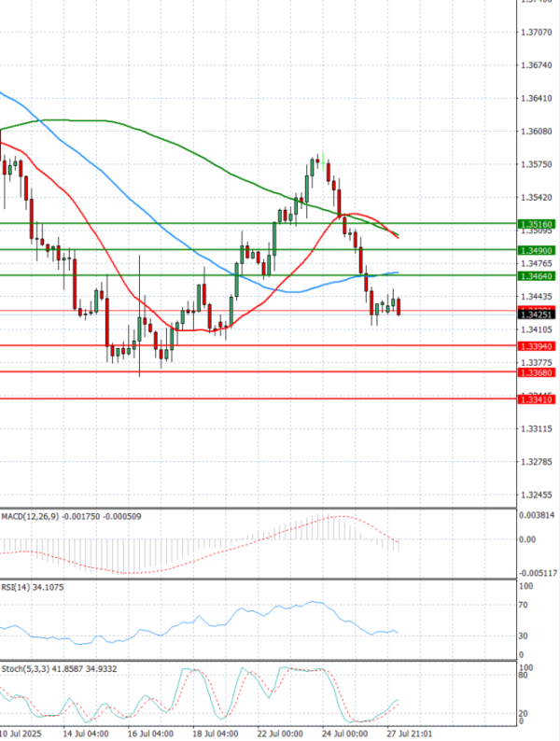The height and width of the screenshot is (741, 560).
Task: Click the 14 Jul 04:00 time label
Action: (x=86, y=734)
